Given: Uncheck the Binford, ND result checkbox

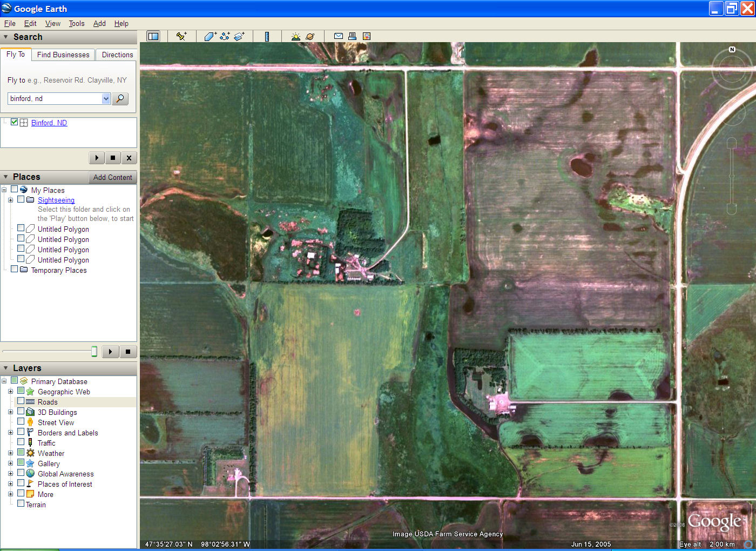Looking at the screenshot, I should [14, 122].
